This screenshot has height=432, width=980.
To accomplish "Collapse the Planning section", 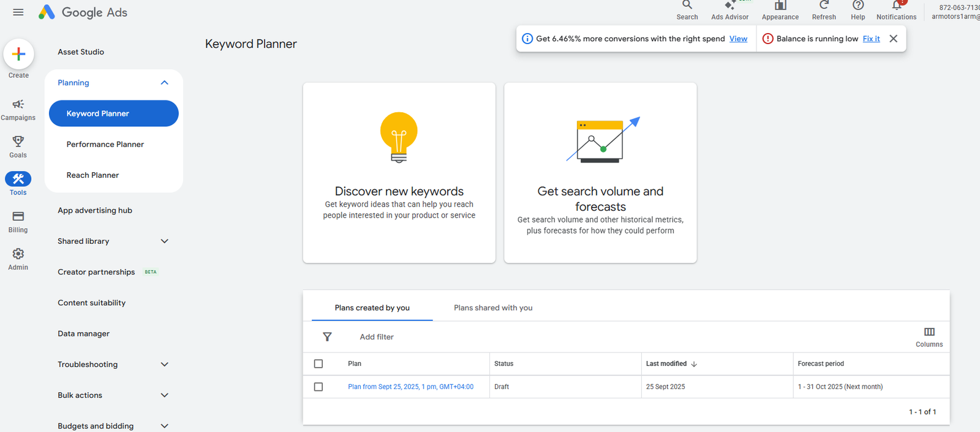I will [164, 83].
